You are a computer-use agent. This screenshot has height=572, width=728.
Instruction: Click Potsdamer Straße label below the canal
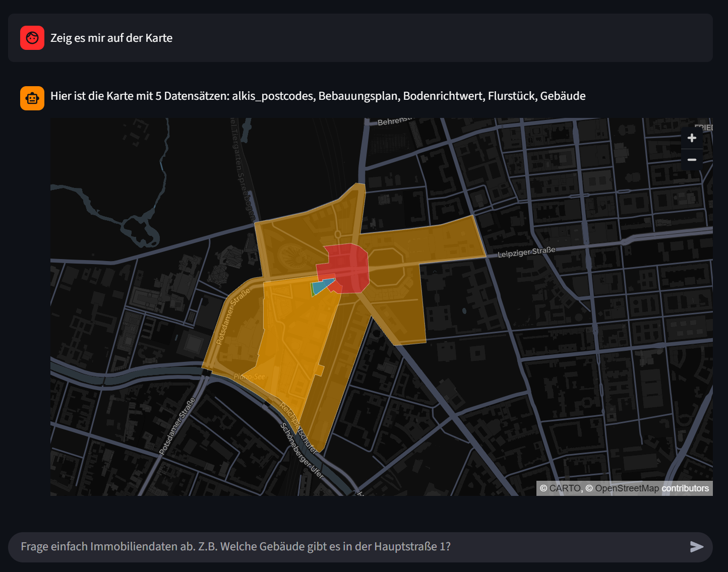pos(177,426)
